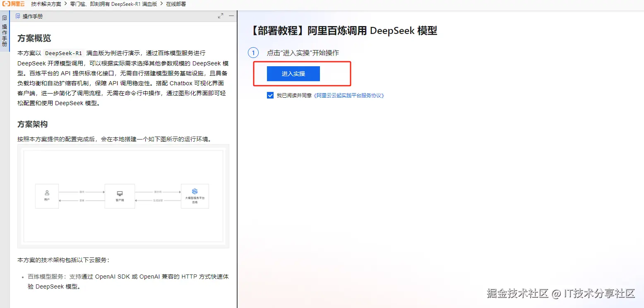Click the manual icon beside the 操作手册 panel title
This screenshot has width=644, height=308.
18,16
